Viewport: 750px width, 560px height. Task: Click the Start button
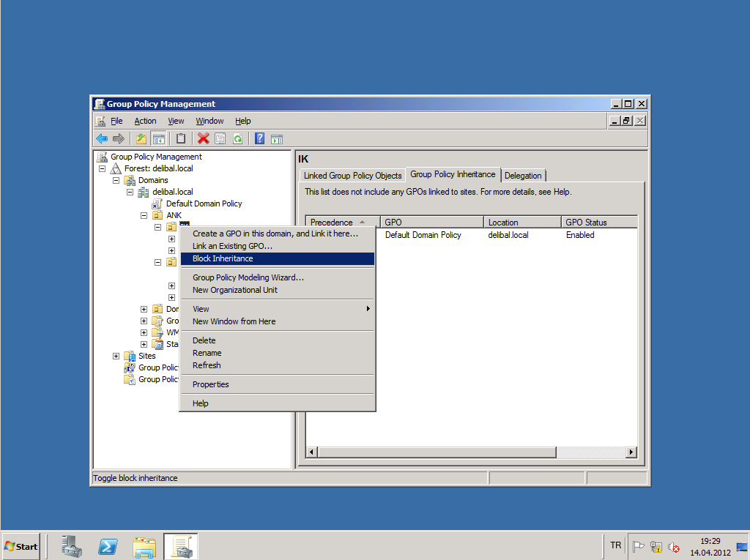pos(21,546)
